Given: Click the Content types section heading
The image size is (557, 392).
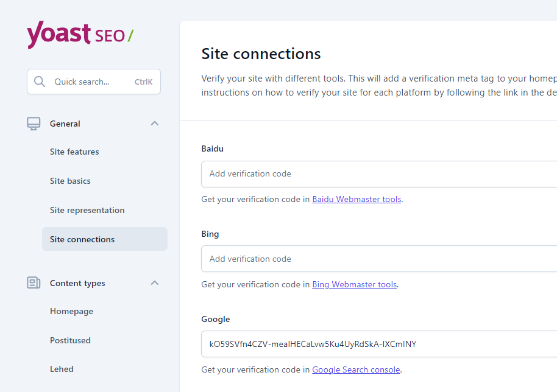Looking at the screenshot, I should [x=77, y=284].
